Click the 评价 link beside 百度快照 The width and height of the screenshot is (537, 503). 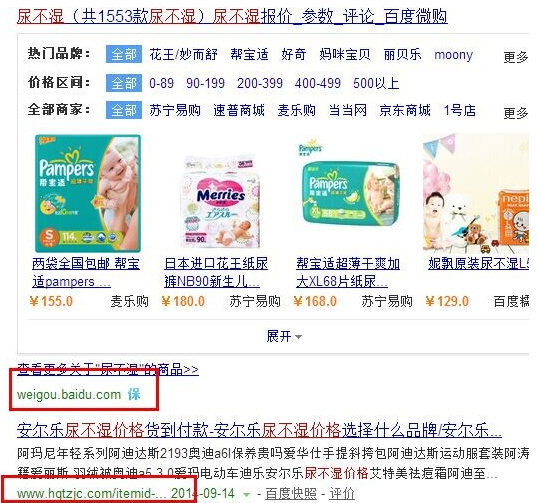[x=342, y=494]
